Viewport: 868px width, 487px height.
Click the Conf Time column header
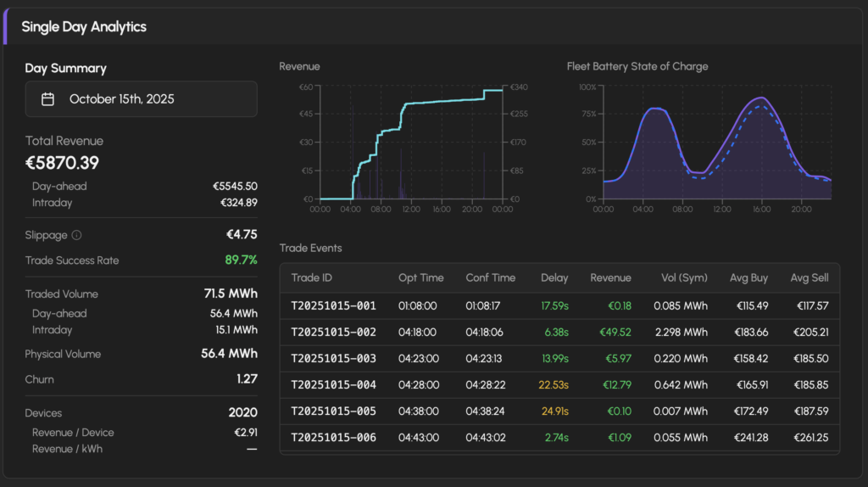(490, 277)
